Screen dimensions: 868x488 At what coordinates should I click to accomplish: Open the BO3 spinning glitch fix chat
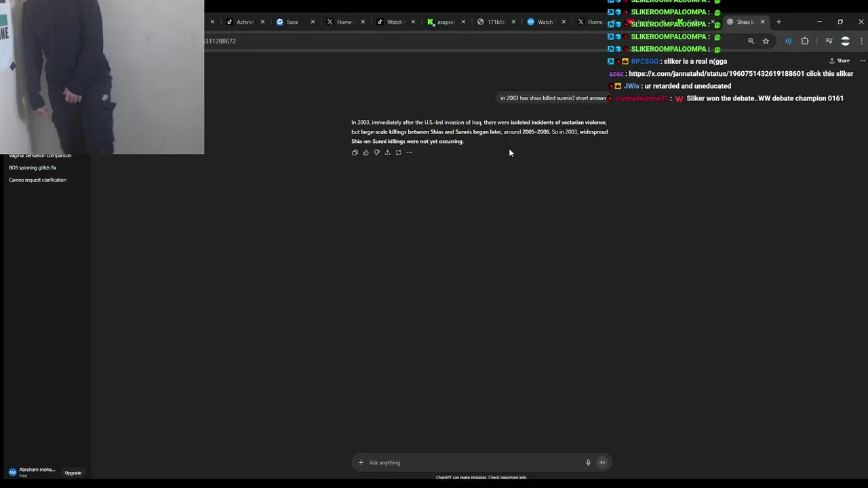coord(33,167)
